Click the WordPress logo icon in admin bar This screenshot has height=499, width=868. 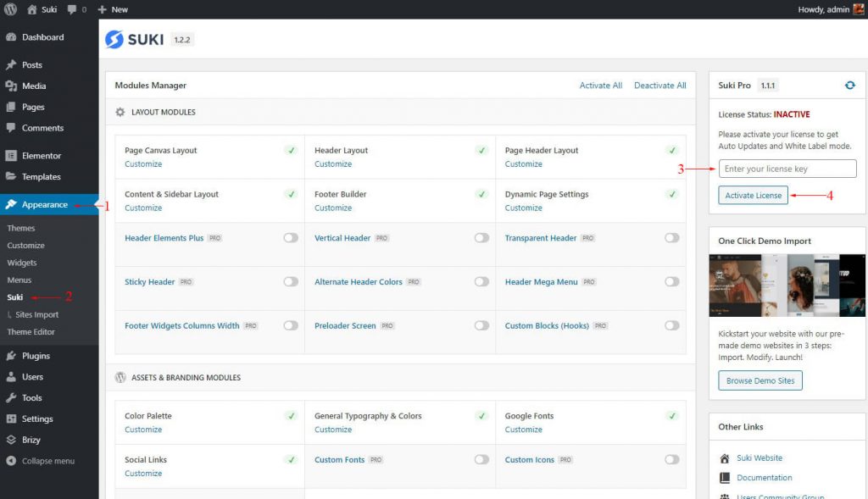pos(10,9)
